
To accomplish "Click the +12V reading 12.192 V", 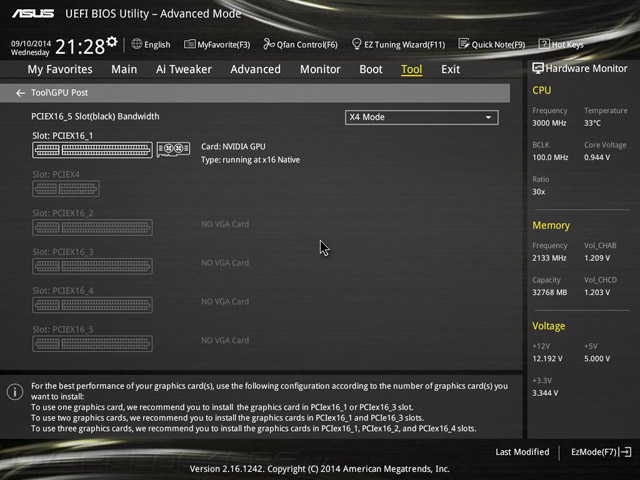I will click(x=547, y=359).
